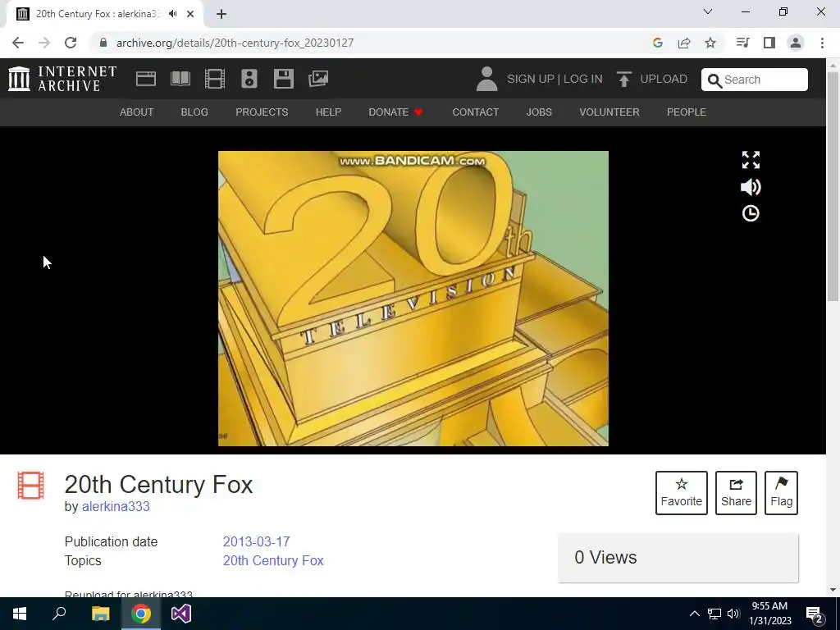Open the Chrome profile icon

click(x=796, y=43)
